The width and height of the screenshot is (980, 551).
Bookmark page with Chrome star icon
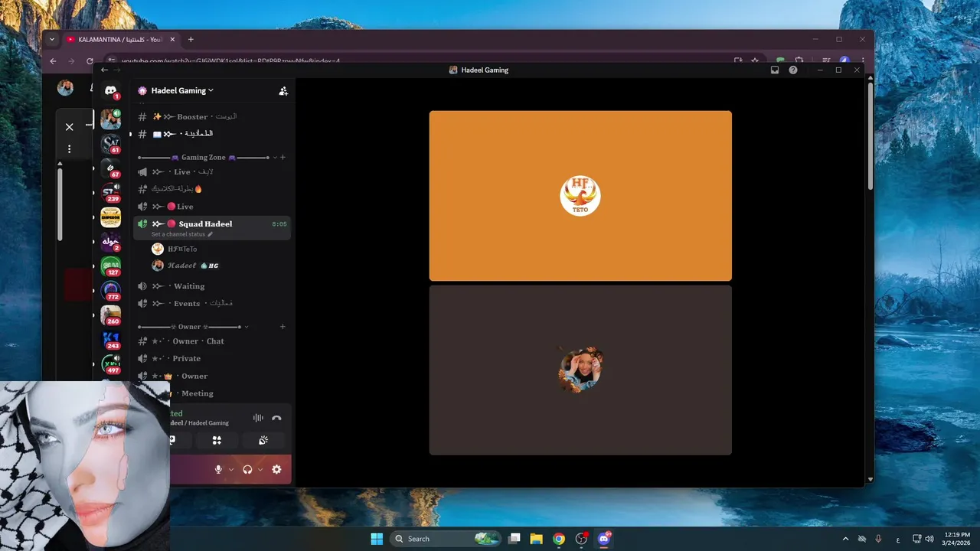click(x=755, y=60)
